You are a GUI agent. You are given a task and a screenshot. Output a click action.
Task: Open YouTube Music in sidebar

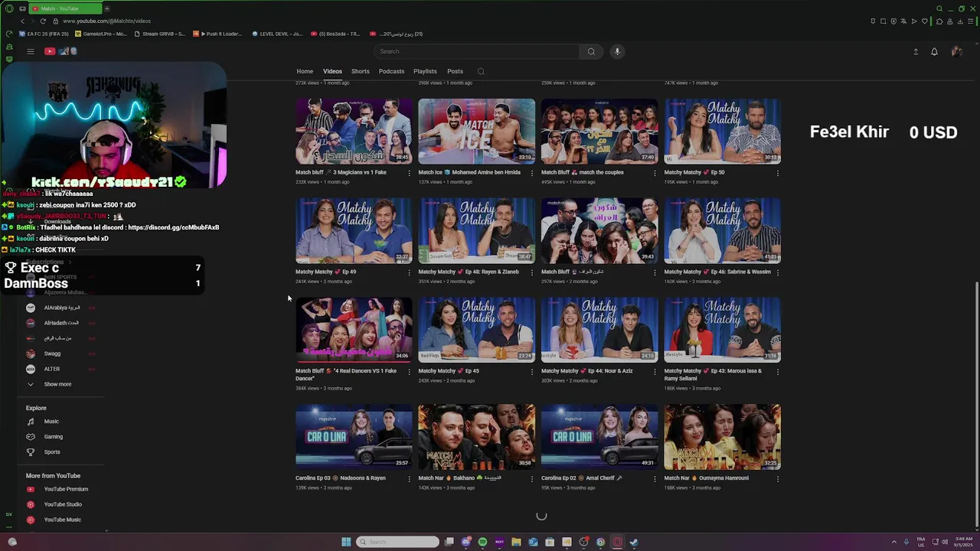point(62,520)
